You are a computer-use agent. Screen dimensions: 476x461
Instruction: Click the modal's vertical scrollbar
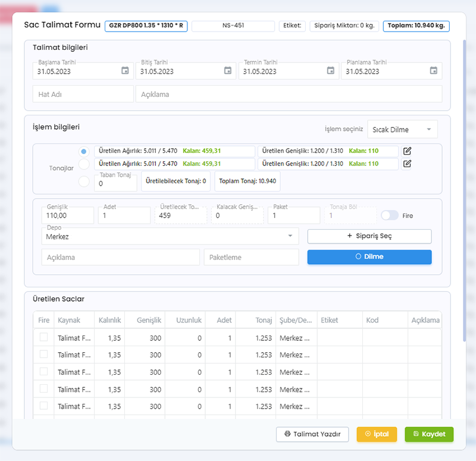[464, 190]
